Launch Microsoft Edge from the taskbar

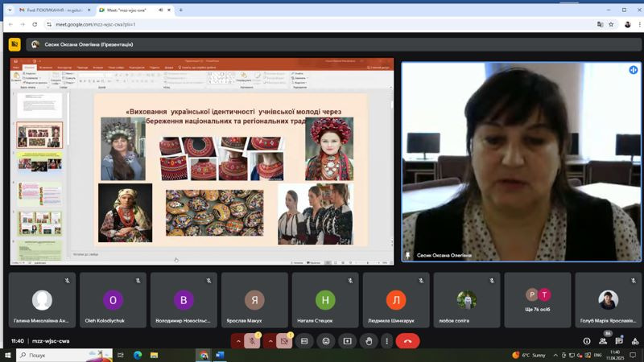(x=138, y=355)
